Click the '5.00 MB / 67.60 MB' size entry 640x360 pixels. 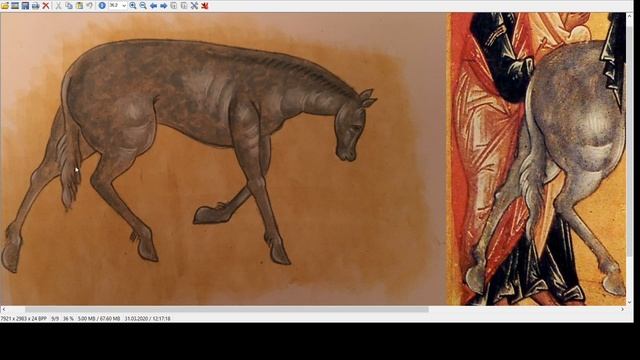click(x=99, y=318)
